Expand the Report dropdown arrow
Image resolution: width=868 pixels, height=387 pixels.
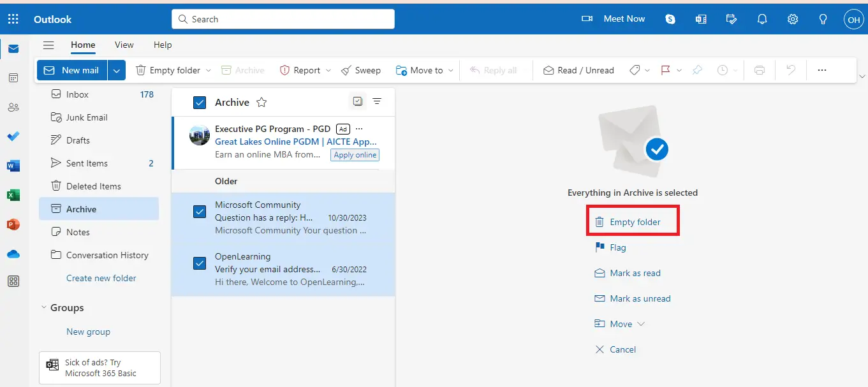(x=328, y=71)
